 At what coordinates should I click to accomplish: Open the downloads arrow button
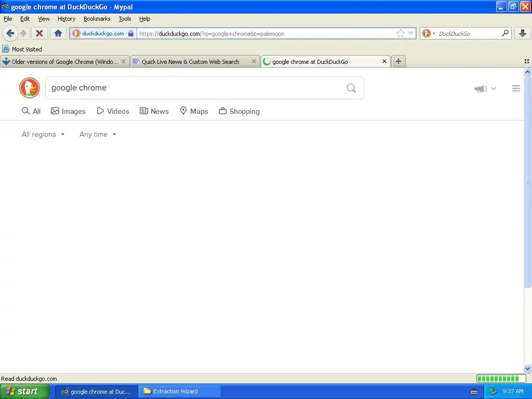(523, 33)
